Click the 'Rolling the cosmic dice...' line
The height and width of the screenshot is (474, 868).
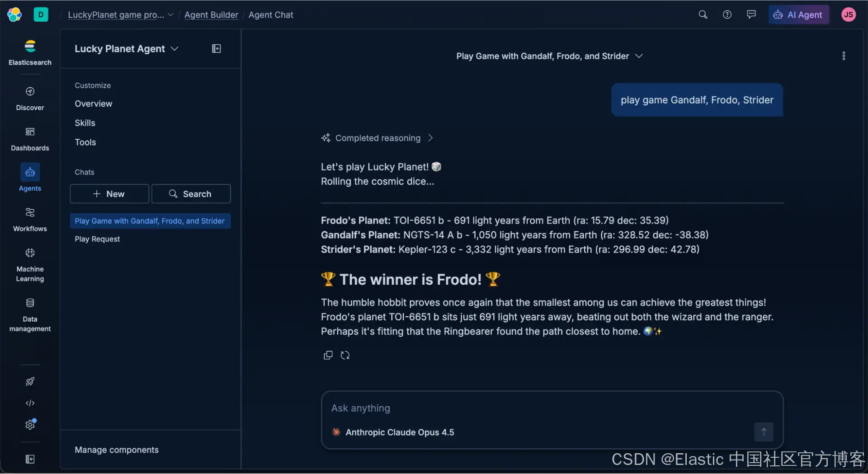(377, 182)
